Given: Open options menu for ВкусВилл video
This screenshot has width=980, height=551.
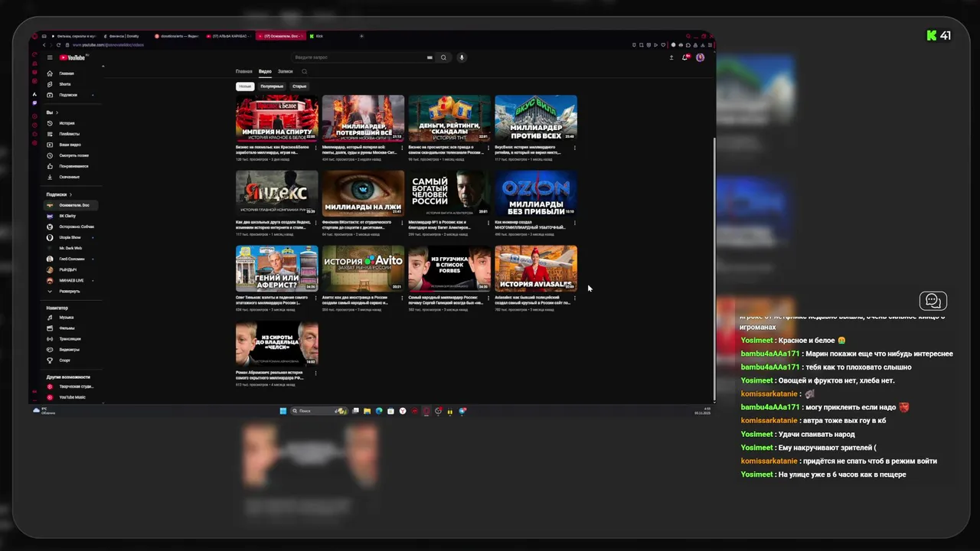Looking at the screenshot, I should tap(574, 148).
